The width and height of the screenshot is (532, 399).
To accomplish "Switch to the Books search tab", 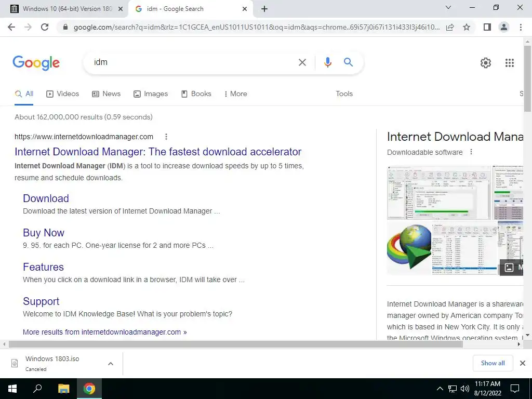I will click(x=196, y=94).
